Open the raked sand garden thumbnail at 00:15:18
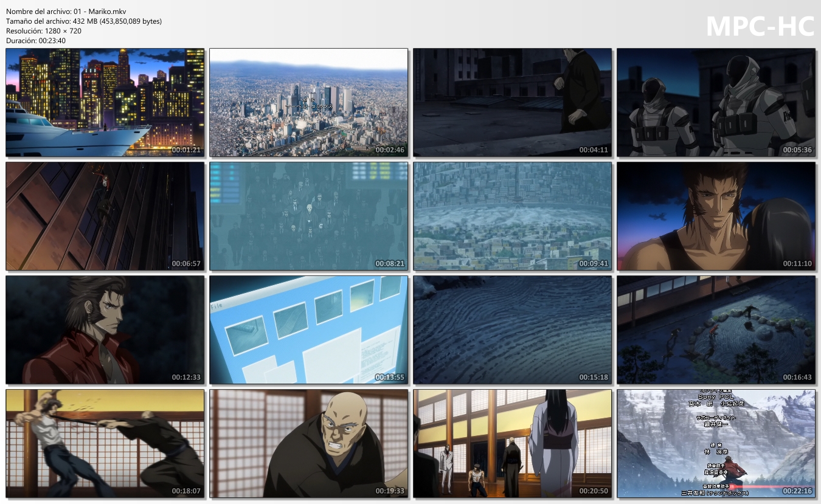 tap(513, 330)
